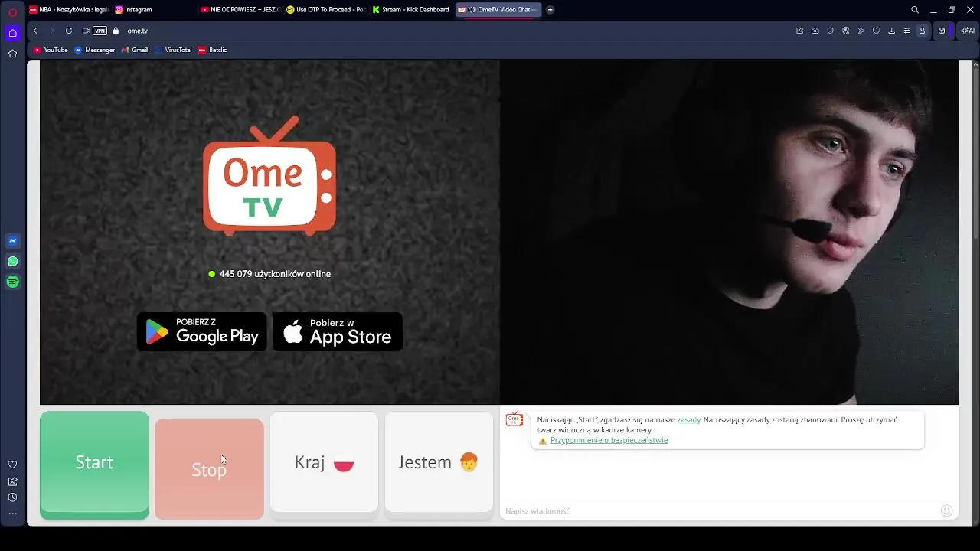Take a snapshot with the camera toolbar icon
This screenshot has height=551, width=980.
pyautogui.click(x=815, y=31)
